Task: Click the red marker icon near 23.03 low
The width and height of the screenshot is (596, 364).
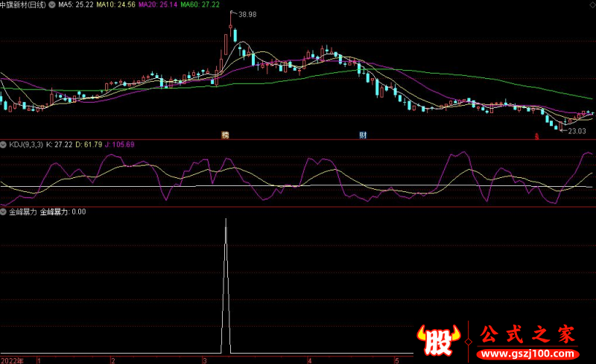Action: tap(538, 135)
